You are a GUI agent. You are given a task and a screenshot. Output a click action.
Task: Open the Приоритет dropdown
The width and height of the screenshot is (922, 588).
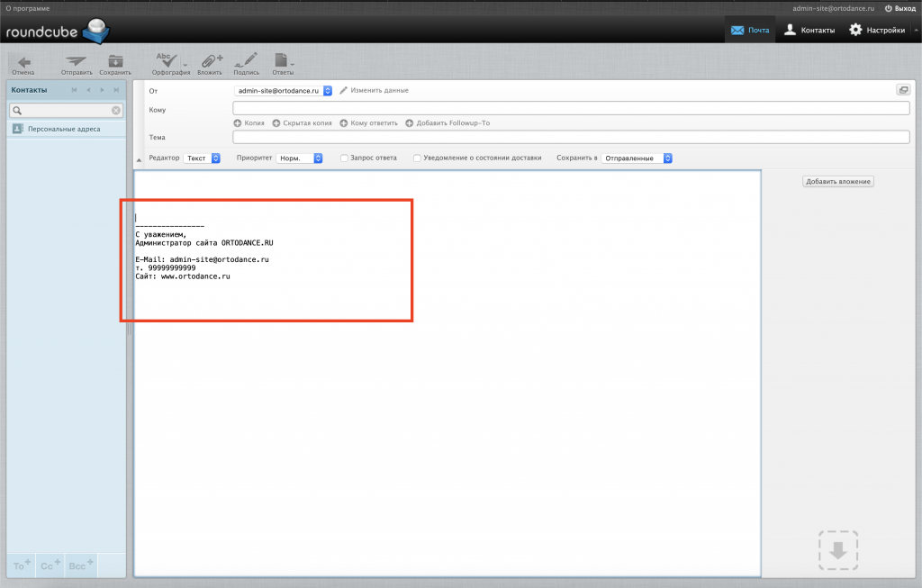pos(299,158)
